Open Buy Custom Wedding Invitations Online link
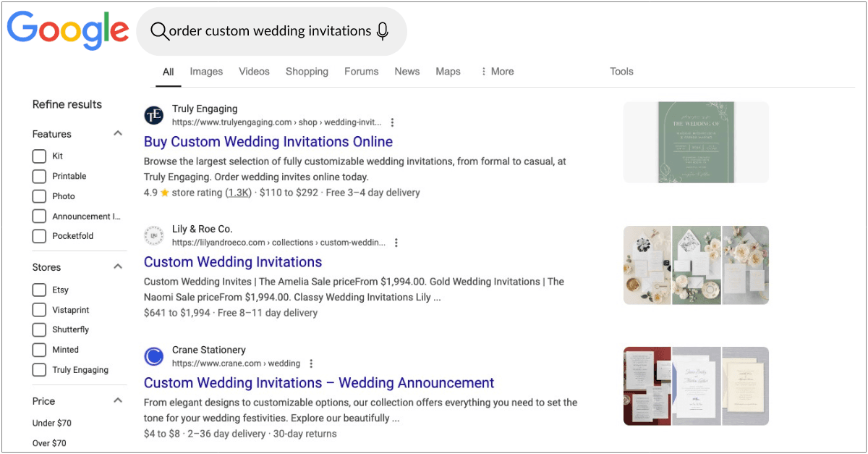868x454 pixels. (x=268, y=142)
